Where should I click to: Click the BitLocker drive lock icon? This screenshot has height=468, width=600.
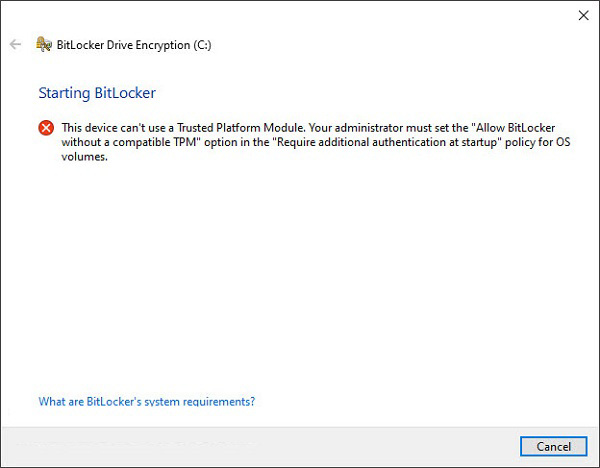42,44
